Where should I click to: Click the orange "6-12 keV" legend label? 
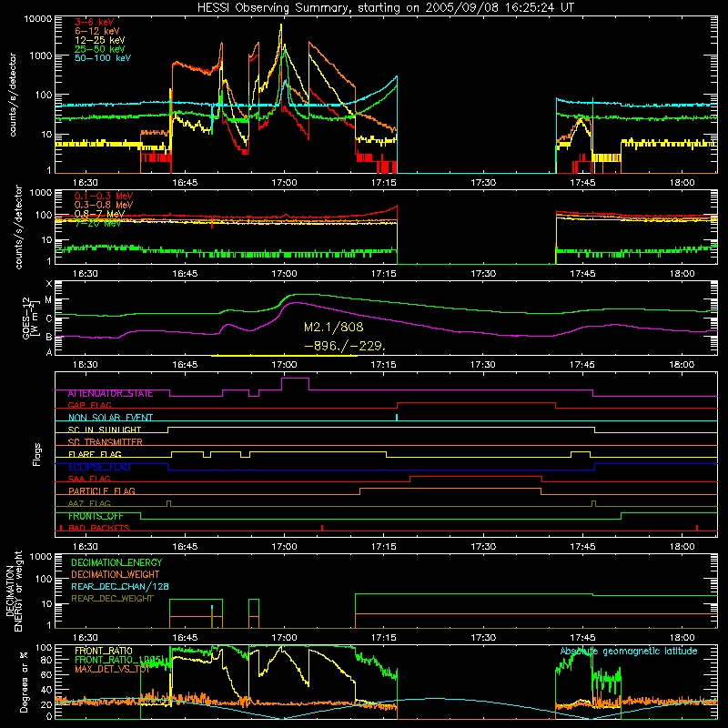pyautogui.click(x=97, y=31)
